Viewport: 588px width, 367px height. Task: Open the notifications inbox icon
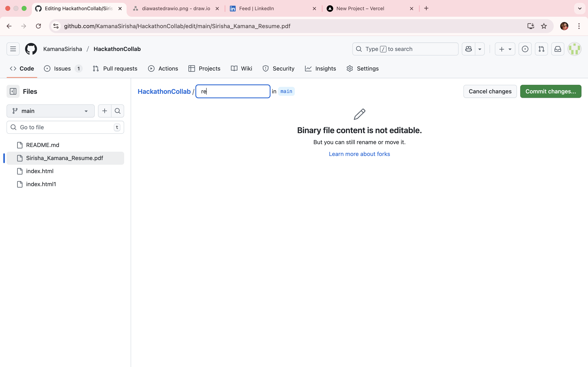click(558, 49)
